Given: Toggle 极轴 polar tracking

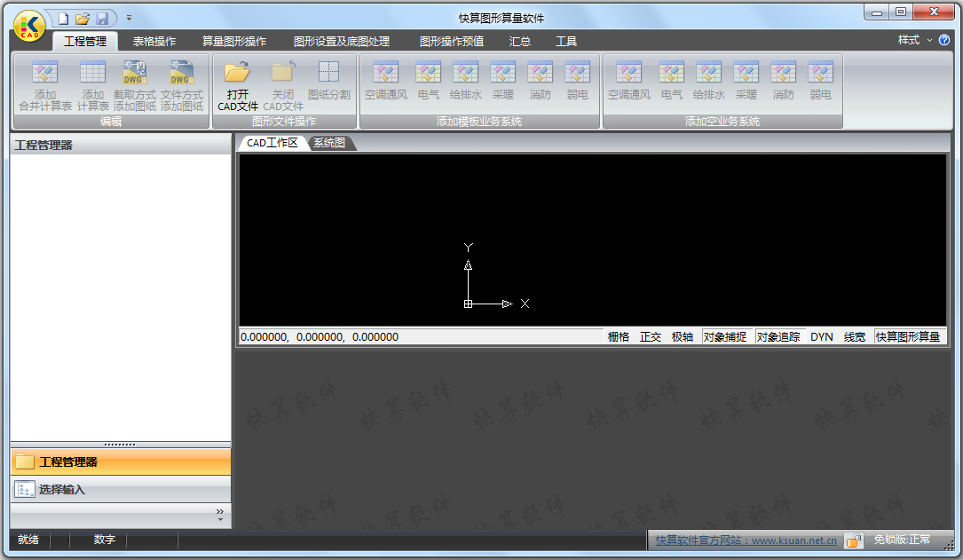Looking at the screenshot, I should point(683,336).
